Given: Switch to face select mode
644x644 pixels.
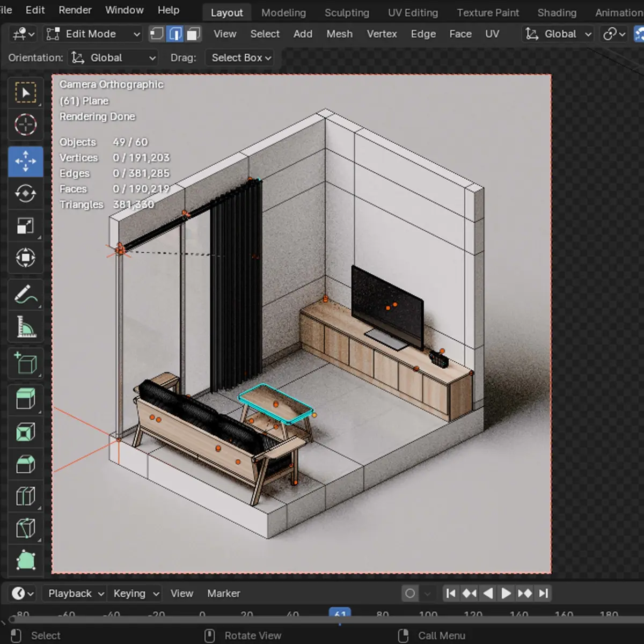Looking at the screenshot, I should (193, 34).
